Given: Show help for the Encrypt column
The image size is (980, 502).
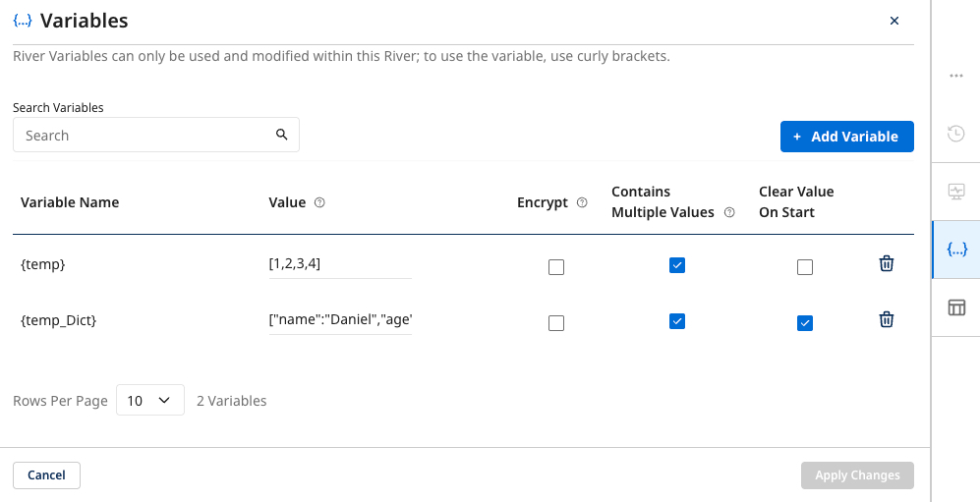Looking at the screenshot, I should 582,202.
